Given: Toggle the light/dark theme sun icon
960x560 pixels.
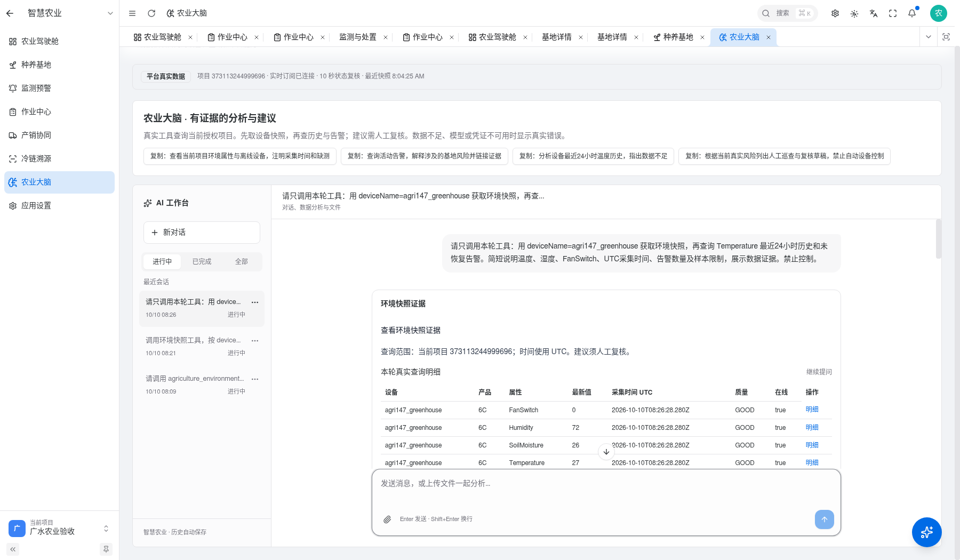Looking at the screenshot, I should pyautogui.click(x=854, y=13).
